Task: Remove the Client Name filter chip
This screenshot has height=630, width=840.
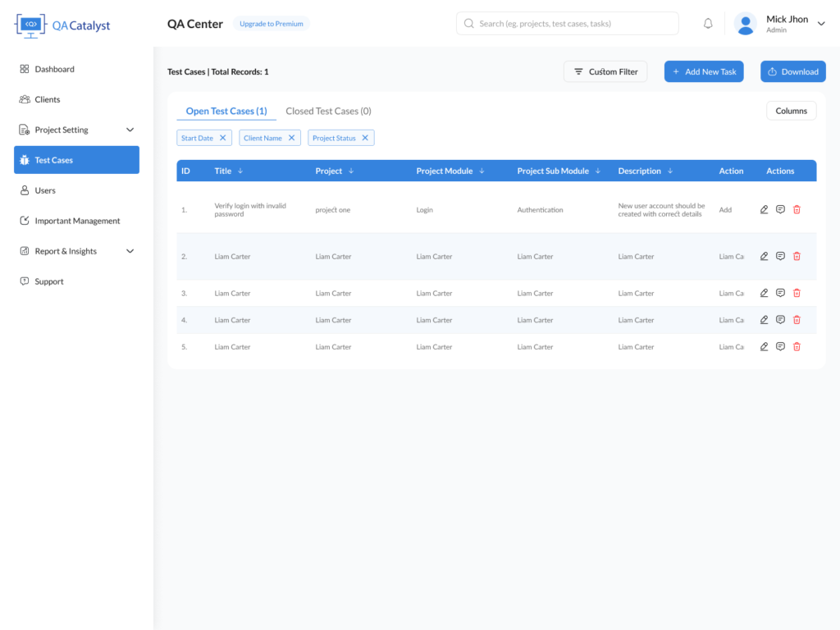Action: click(x=291, y=138)
